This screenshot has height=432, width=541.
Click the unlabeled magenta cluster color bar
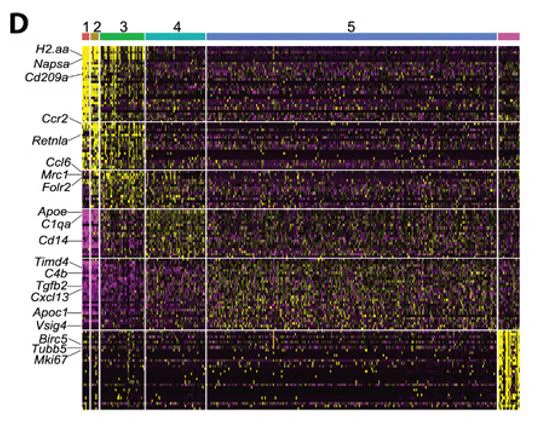509,37
